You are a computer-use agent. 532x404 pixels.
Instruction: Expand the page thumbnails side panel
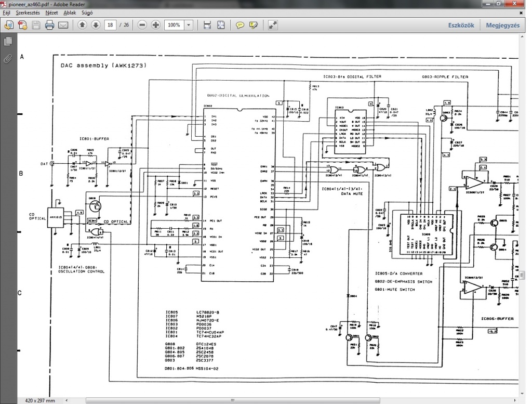(x=8, y=41)
